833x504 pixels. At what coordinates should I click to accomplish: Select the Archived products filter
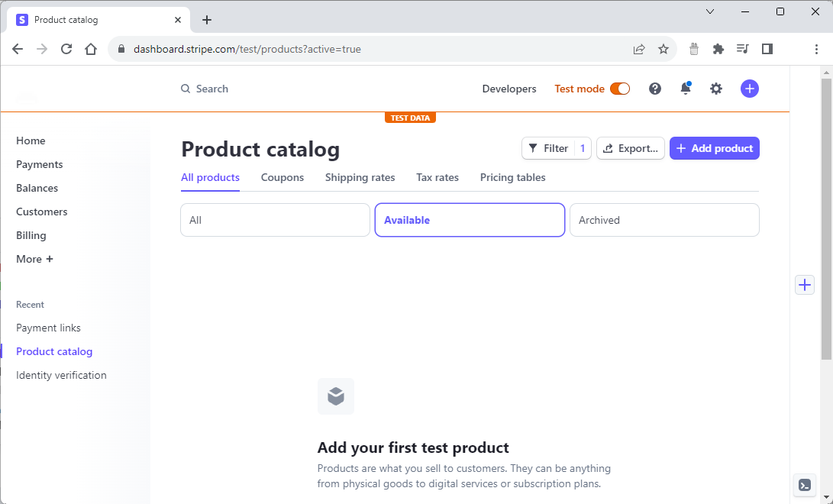pos(664,220)
